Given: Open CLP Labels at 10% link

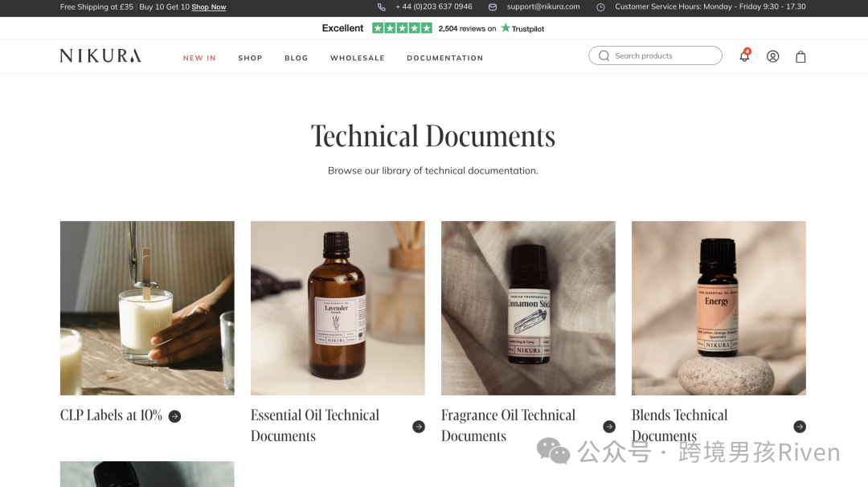Looking at the screenshot, I should point(111,415).
